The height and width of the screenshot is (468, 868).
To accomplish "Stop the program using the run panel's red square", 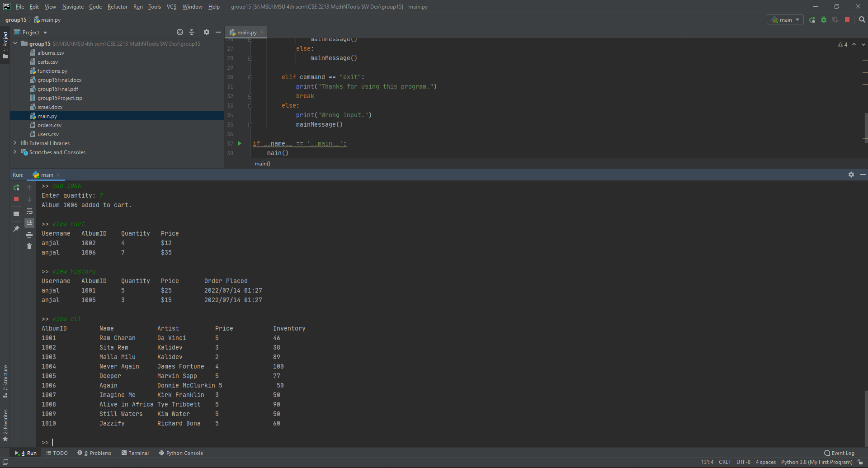I will click(x=16, y=199).
